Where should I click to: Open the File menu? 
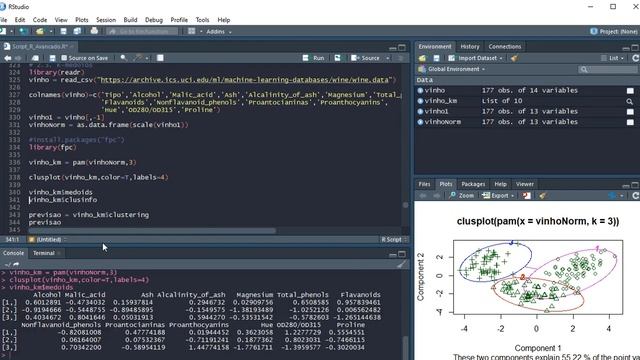[3, 20]
